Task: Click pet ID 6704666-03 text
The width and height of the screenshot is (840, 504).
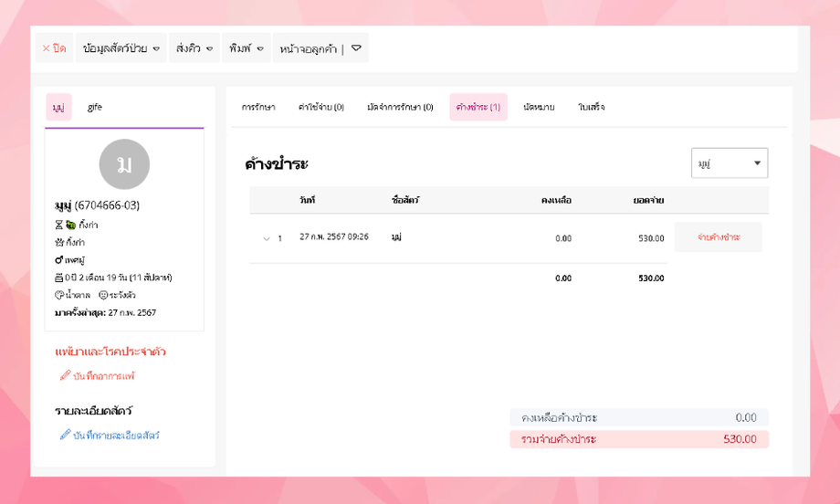Action: [107, 205]
